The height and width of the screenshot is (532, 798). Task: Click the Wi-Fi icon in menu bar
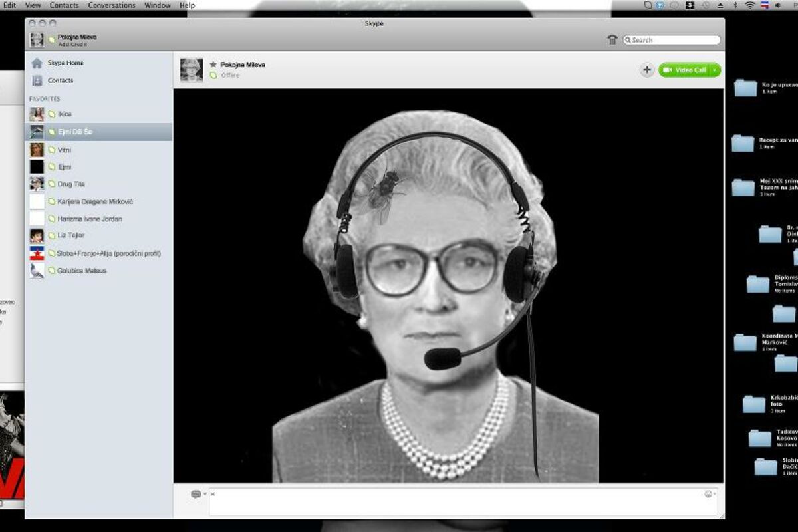pos(750,5)
